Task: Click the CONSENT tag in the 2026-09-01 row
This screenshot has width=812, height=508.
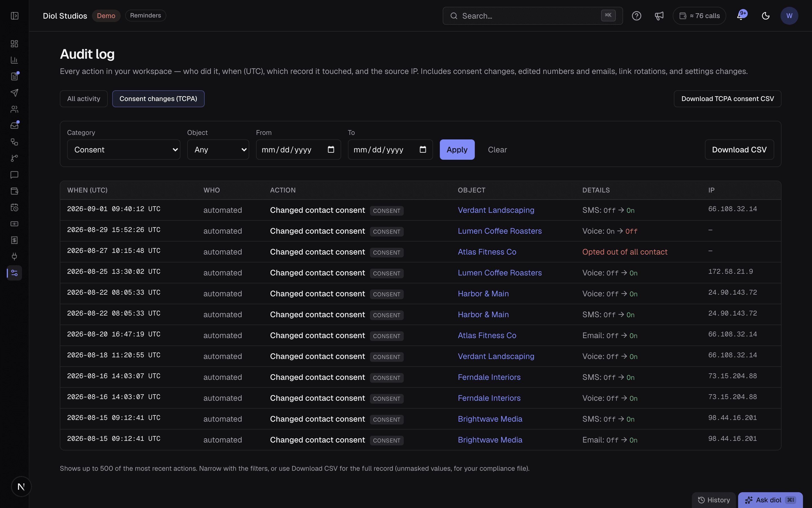Action: (x=387, y=211)
